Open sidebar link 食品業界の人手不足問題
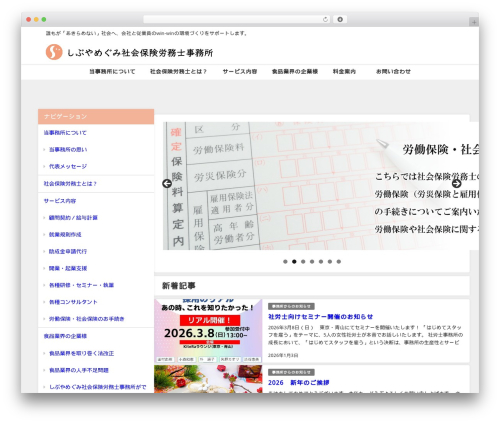500x423 pixels. pos(79,370)
